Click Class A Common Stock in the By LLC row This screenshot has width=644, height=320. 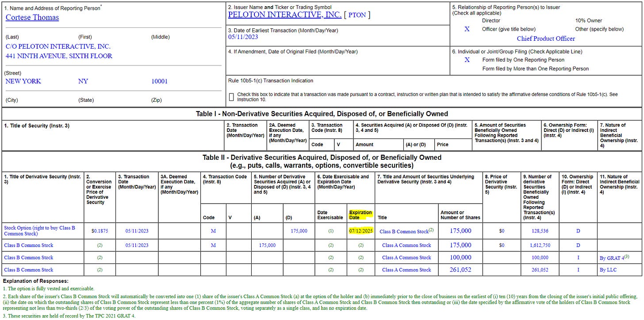(x=406, y=270)
